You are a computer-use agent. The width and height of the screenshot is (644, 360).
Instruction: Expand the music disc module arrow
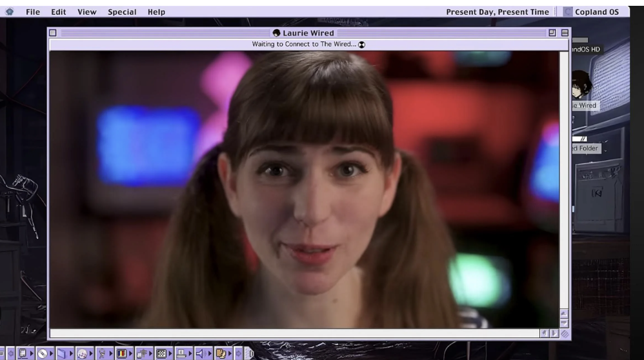click(91, 353)
